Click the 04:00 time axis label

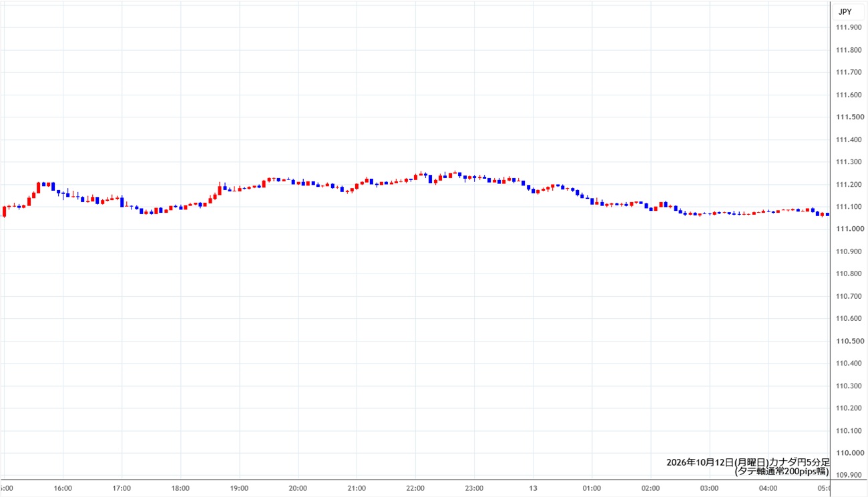click(x=768, y=488)
